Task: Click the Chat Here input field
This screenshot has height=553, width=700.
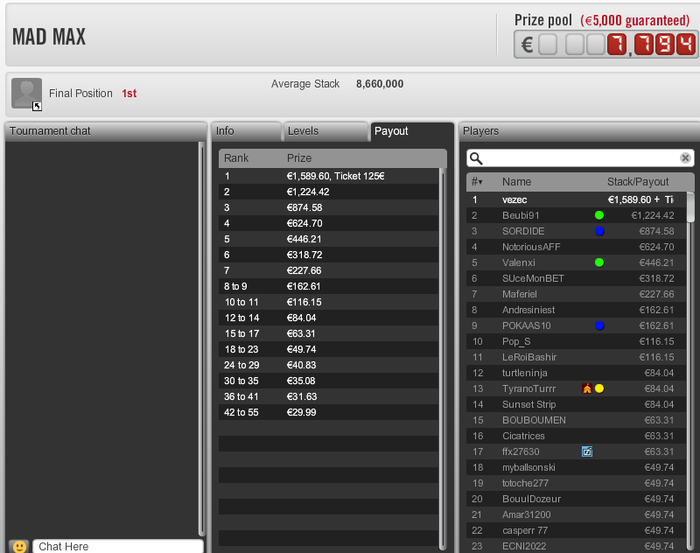Action: tap(118, 546)
